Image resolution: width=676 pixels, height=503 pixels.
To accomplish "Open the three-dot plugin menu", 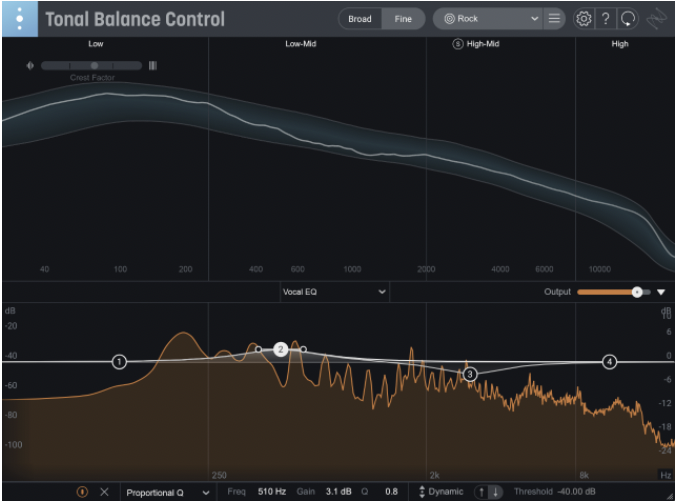I will [x=20, y=19].
